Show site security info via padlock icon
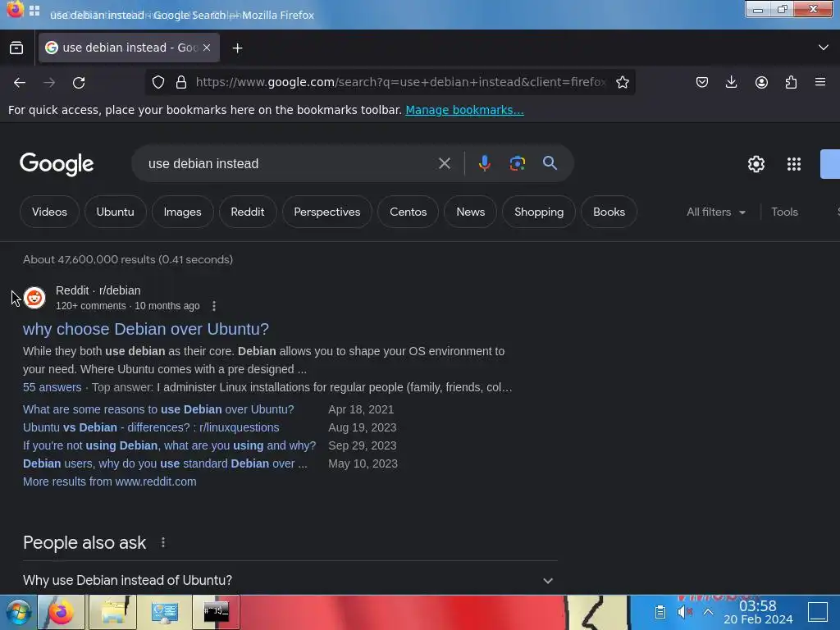The image size is (840, 630). coord(181,82)
